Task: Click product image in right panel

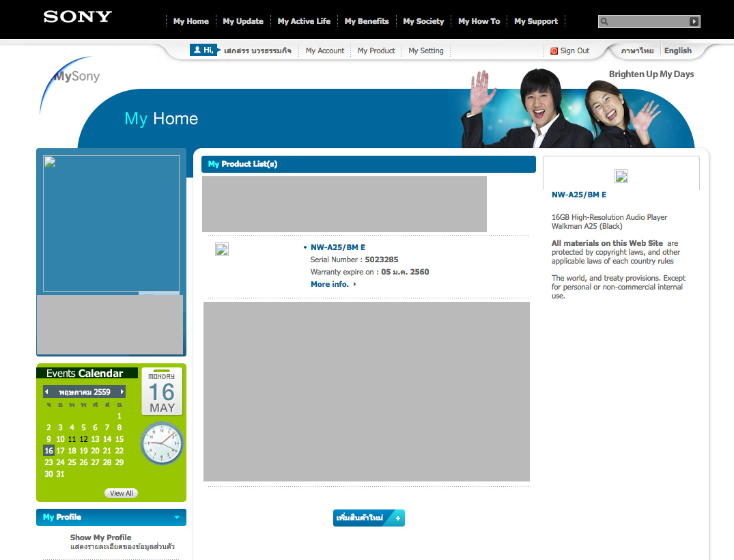Action: [x=621, y=176]
